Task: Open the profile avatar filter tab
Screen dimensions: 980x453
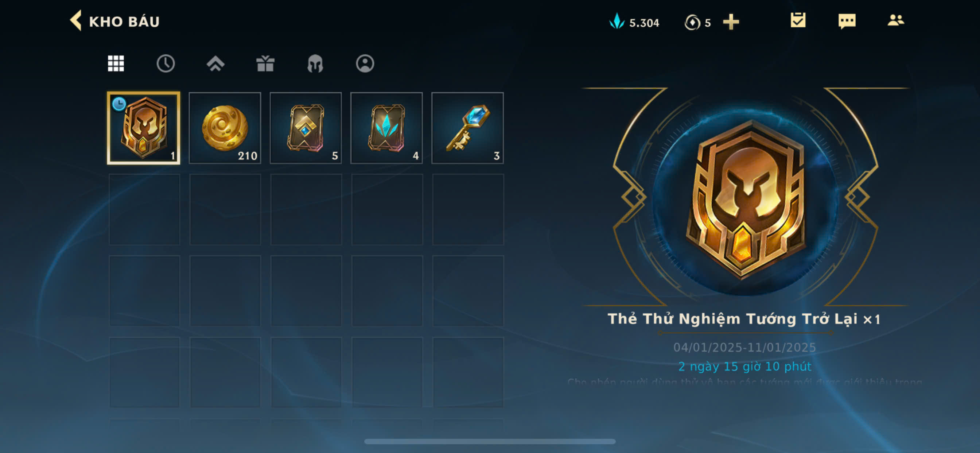Action: (365, 63)
